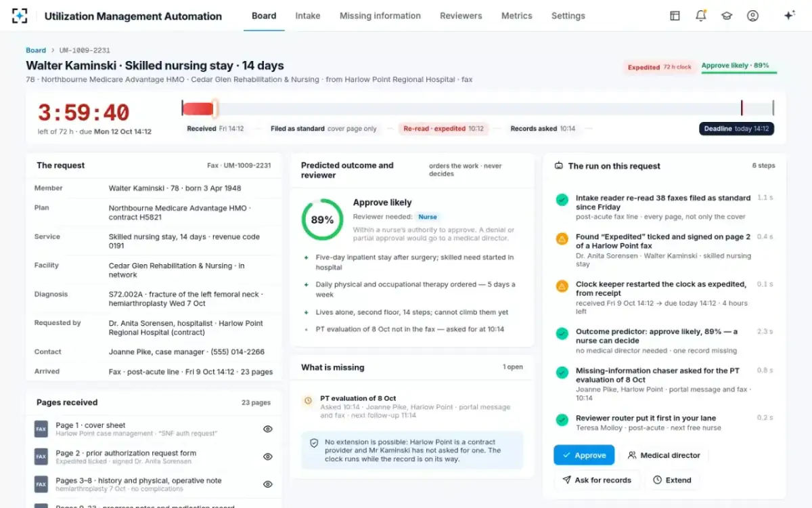Image resolution: width=812 pixels, height=508 pixels.
Task: Open the Metrics tab
Action: pyautogui.click(x=517, y=16)
